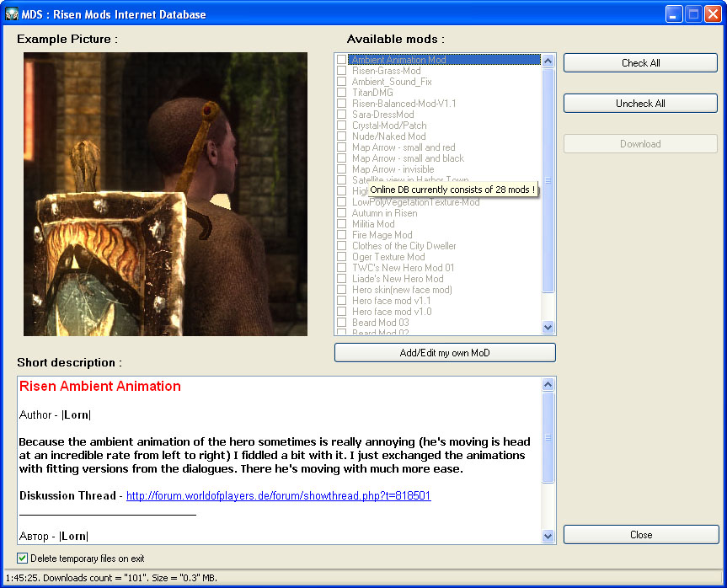Click the Risen Ambient Animation heading
Screen dimensions: 727x588
99,386
